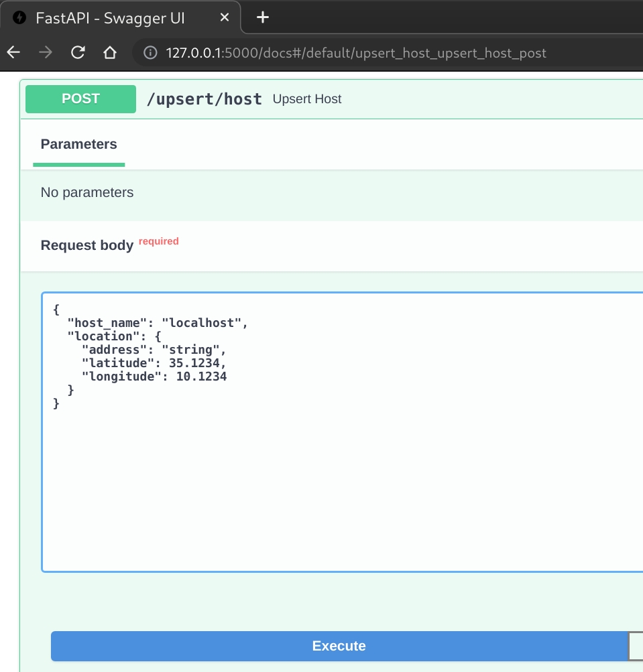Image resolution: width=643 pixels, height=672 pixels.
Task: Select the FastAPI - Swagger UI tab
Action: pos(120,17)
